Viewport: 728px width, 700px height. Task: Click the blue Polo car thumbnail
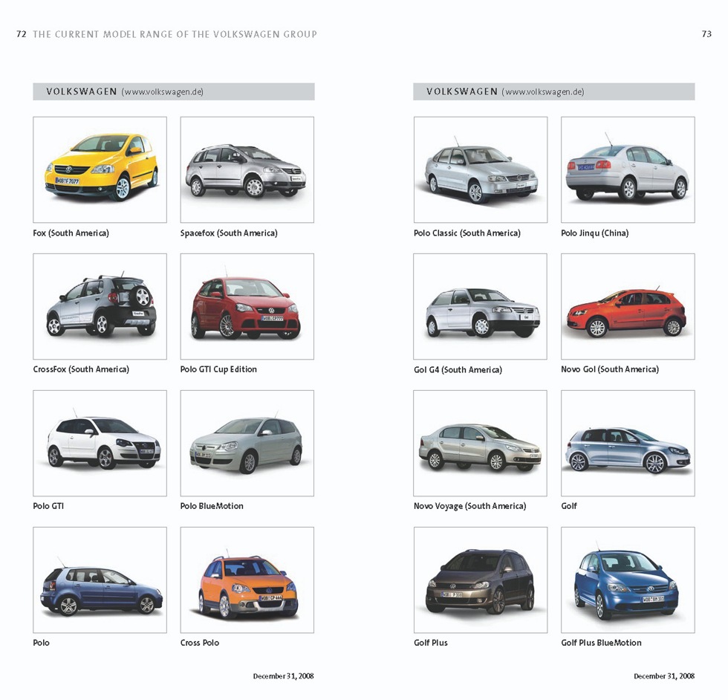(100, 580)
